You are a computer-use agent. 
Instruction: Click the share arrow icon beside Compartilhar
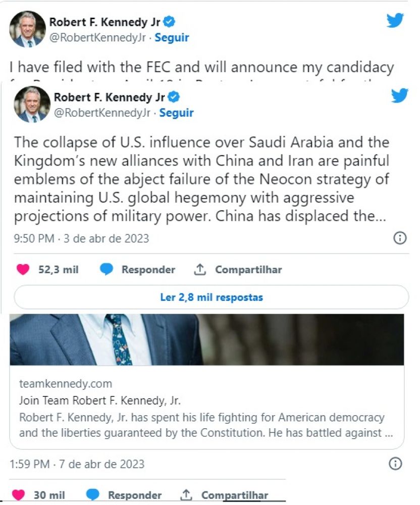tap(200, 270)
